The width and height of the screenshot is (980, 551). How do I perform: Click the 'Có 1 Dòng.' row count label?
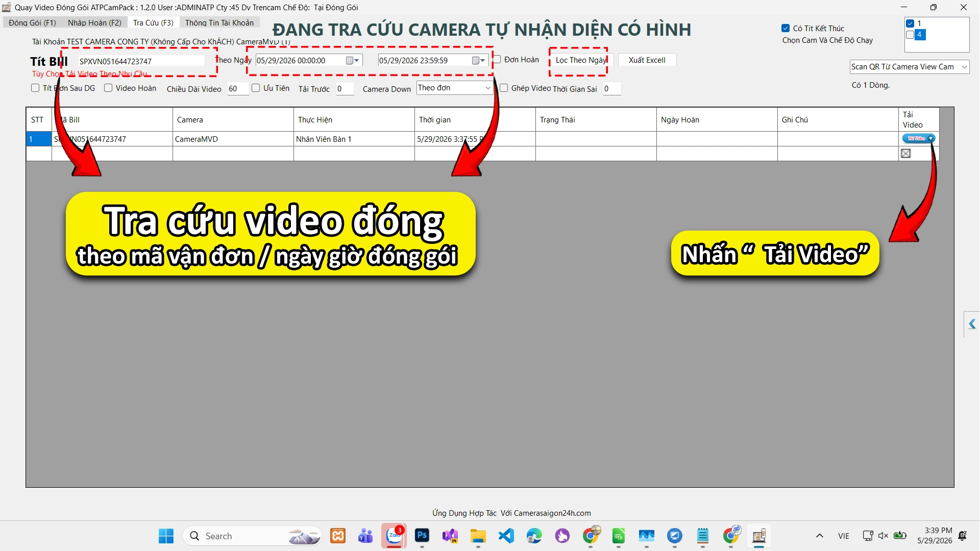[870, 85]
